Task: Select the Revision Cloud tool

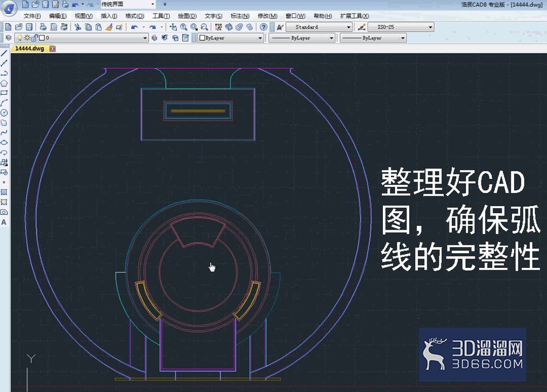Action: pos(4,123)
